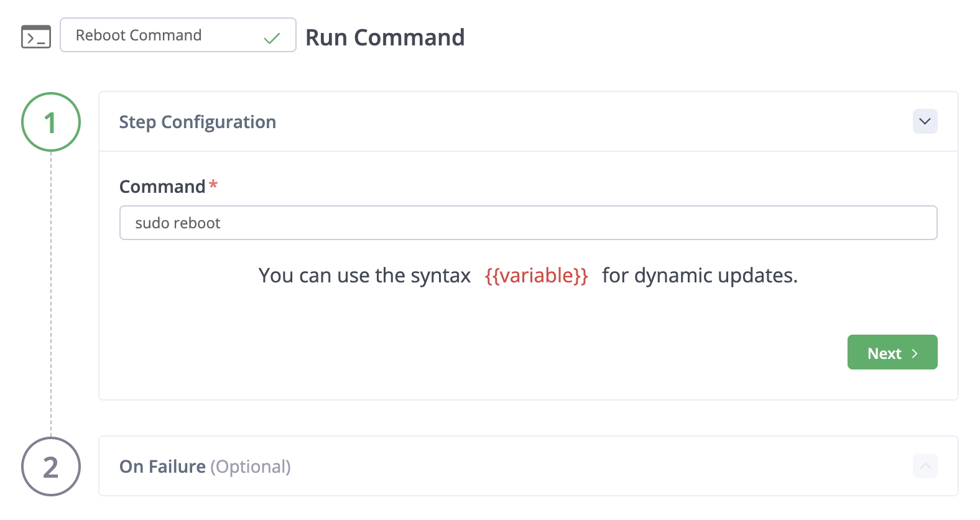Image resolution: width=980 pixels, height=520 pixels.
Task: Expand the On Failure section chevron
Action: (x=925, y=466)
